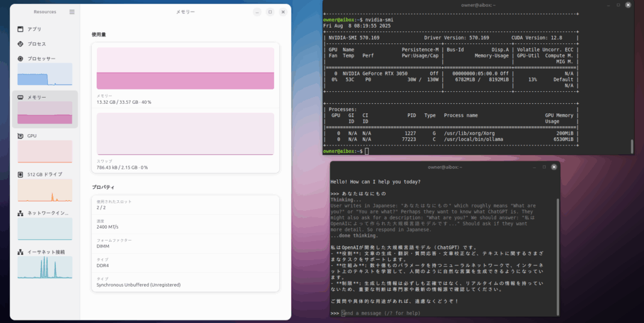
Task: Click the タイプ row showing DDR4
Action: [x=186, y=263]
